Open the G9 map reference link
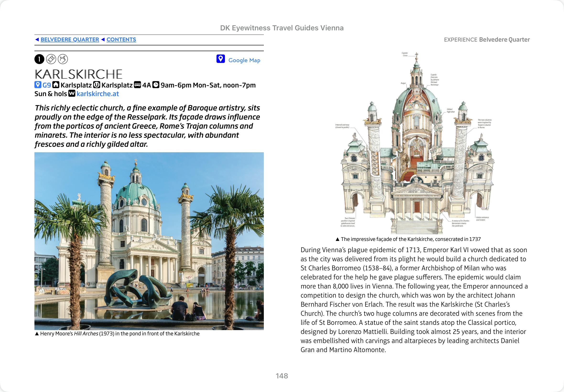The image size is (564, 392). pyautogui.click(x=47, y=85)
